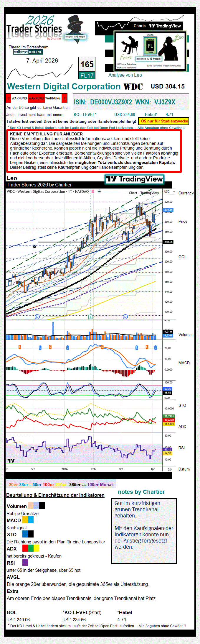Click the purple RSI color swatch
Screen dimensions: 200x644
[x=25, y=562]
